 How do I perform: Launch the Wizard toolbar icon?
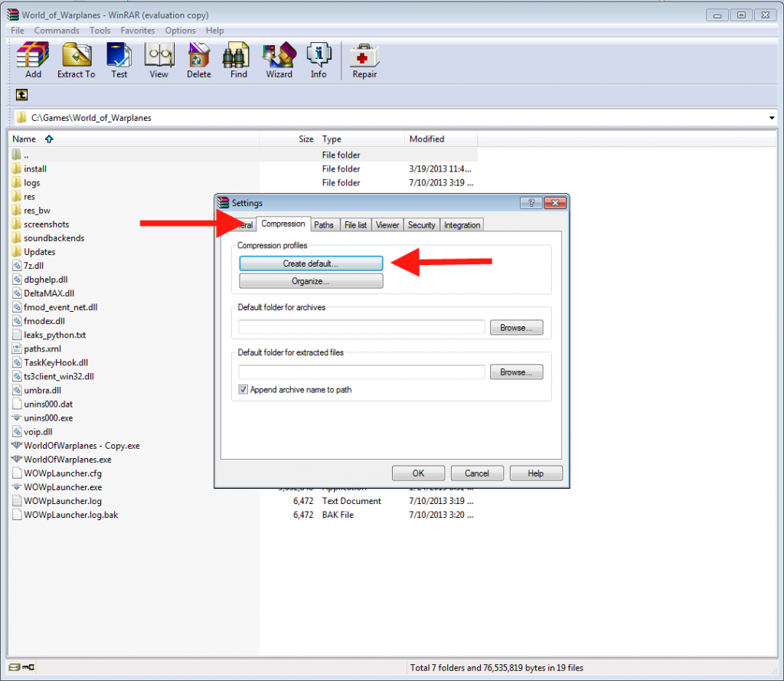(279, 60)
